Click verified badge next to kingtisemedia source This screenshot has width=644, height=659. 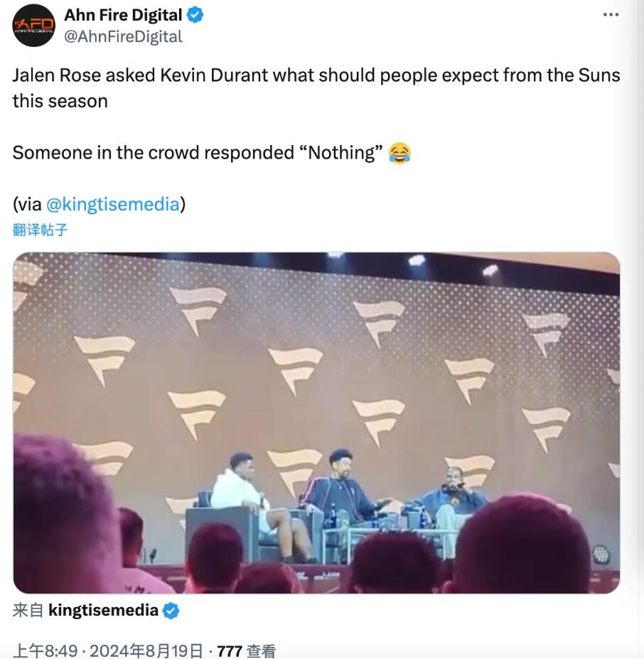click(x=171, y=611)
